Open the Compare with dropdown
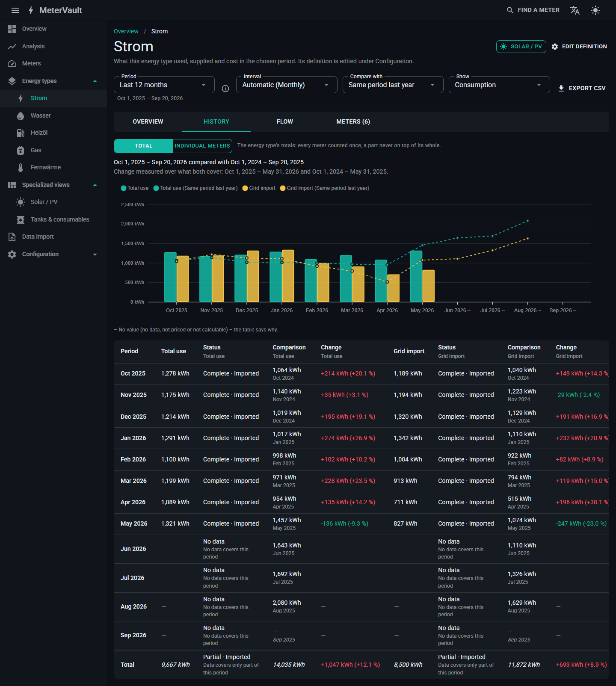616x686 pixels. pyautogui.click(x=393, y=85)
